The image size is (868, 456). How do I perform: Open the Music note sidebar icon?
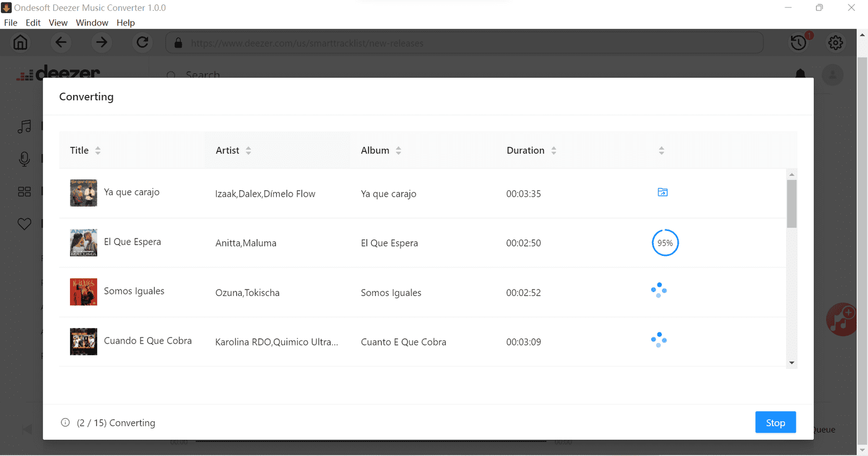[24, 126]
